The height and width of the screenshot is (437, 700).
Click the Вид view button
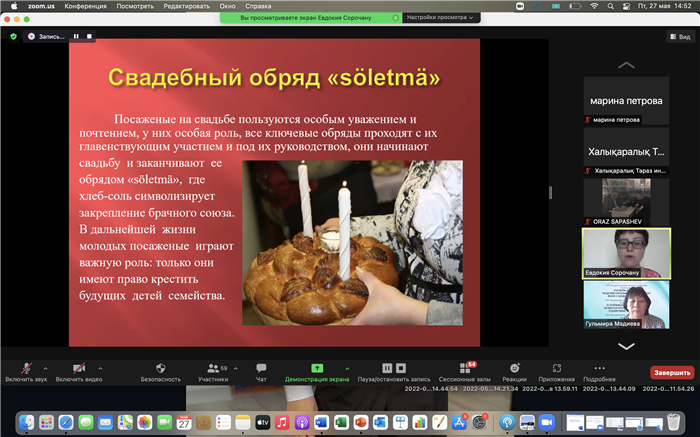tap(679, 36)
